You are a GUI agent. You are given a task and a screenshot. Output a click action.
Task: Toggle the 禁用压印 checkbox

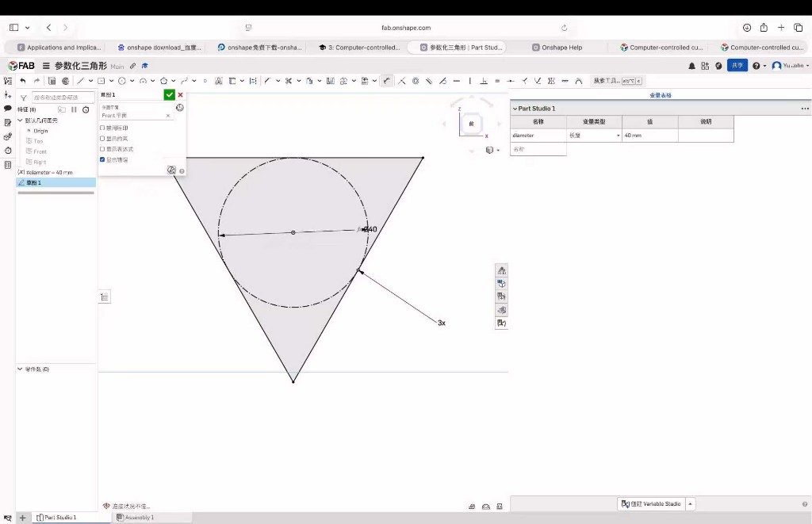102,128
